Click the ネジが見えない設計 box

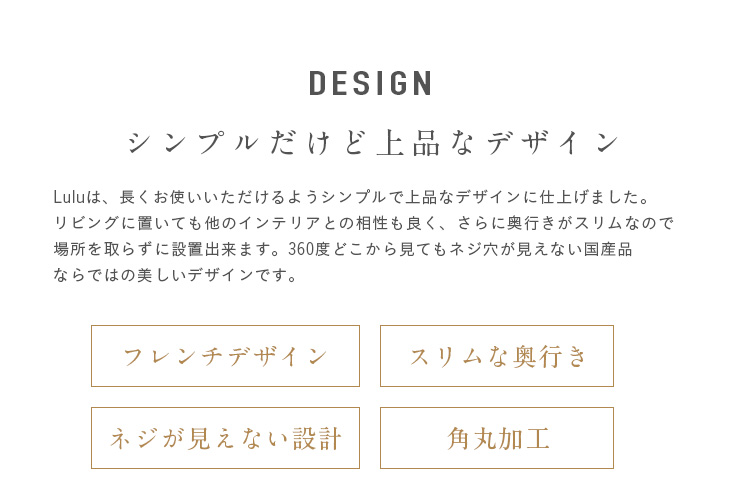coord(225,438)
